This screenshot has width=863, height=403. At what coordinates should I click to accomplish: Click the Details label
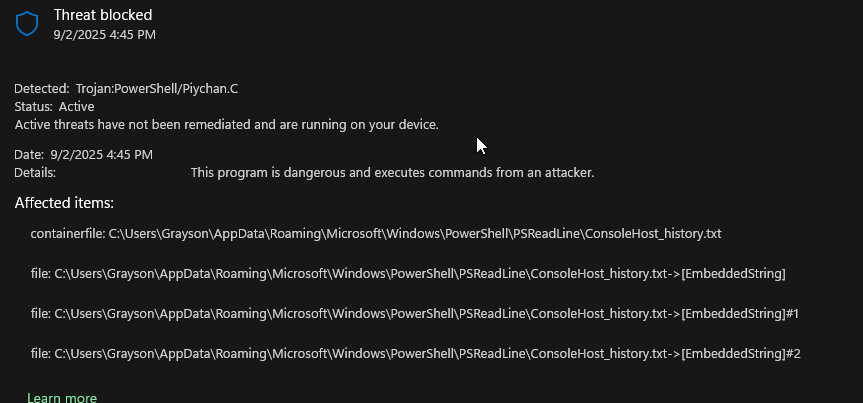click(35, 173)
